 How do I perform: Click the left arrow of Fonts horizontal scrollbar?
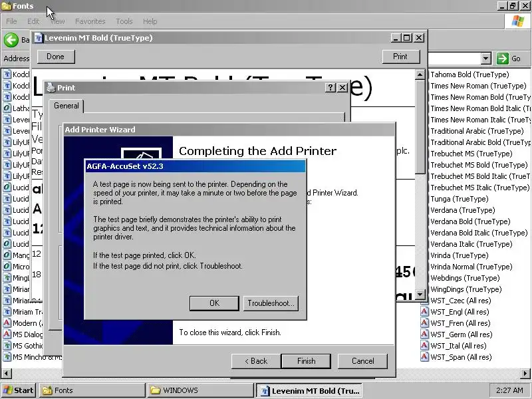coord(7,374)
